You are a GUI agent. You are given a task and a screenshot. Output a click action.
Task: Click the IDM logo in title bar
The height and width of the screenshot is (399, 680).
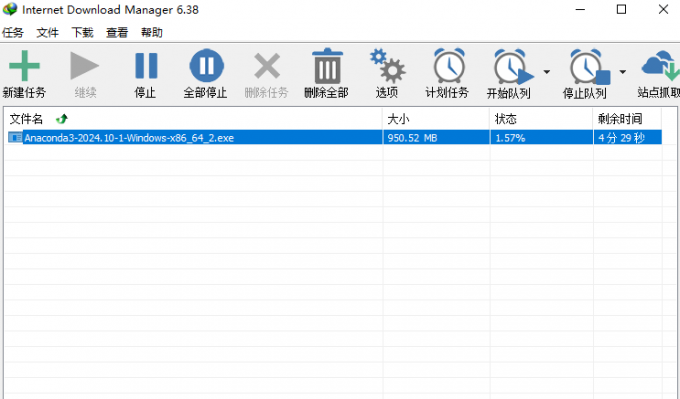pyautogui.click(x=10, y=9)
